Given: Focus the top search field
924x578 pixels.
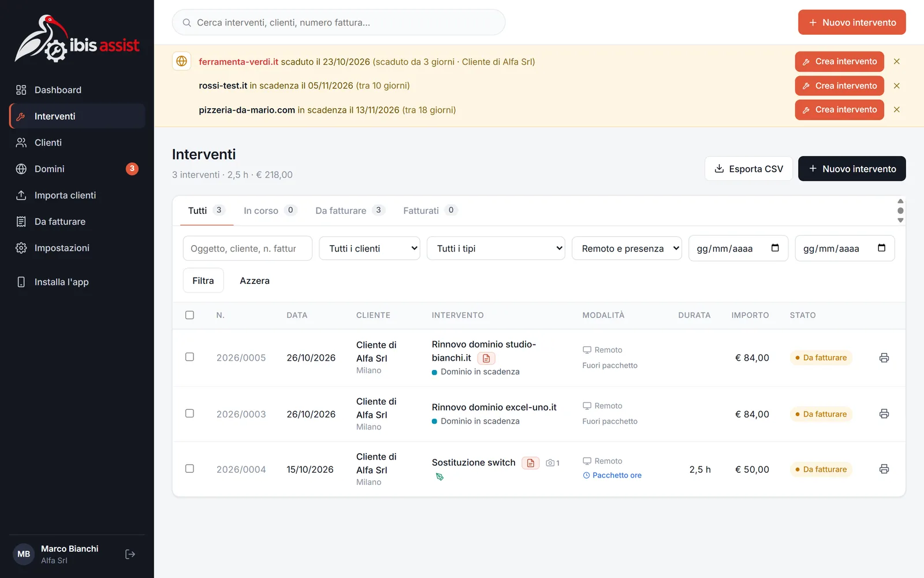Looking at the screenshot, I should pos(339,23).
